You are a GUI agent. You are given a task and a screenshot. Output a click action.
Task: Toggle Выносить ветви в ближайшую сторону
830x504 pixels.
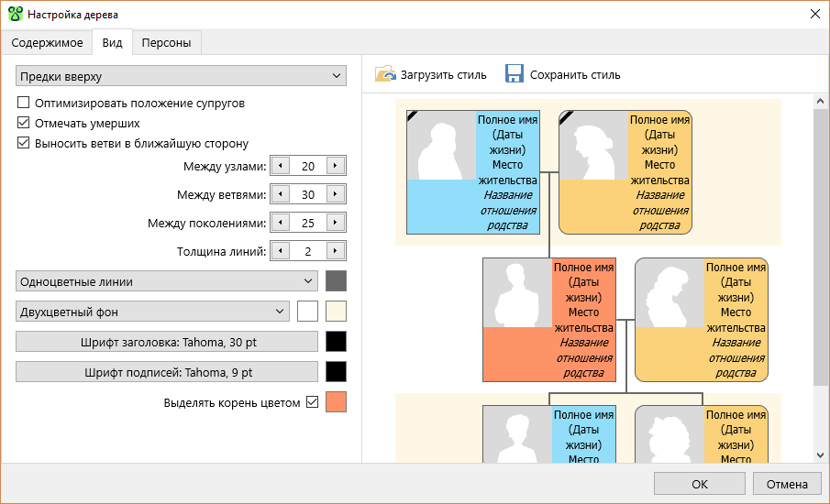click(24, 143)
